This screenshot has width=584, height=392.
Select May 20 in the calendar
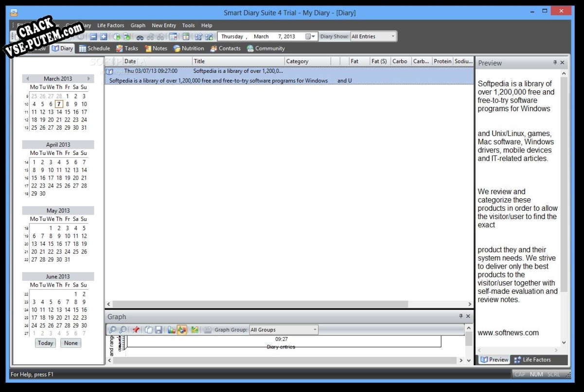tap(34, 252)
